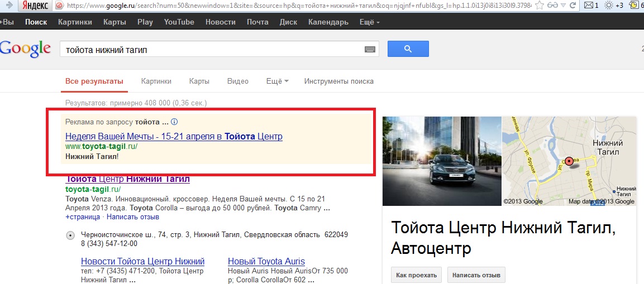The image size is (644, 284).
Task: Click the Toyota car photo thumbnail
Action: pyautogui.click(x=442, y=161)
